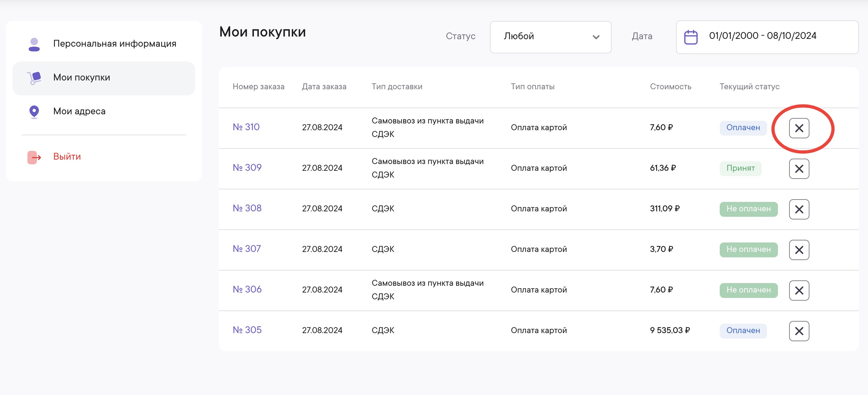Click the person icon beside Персональная информация
868x395 pixels.
(x=34, y=44)
